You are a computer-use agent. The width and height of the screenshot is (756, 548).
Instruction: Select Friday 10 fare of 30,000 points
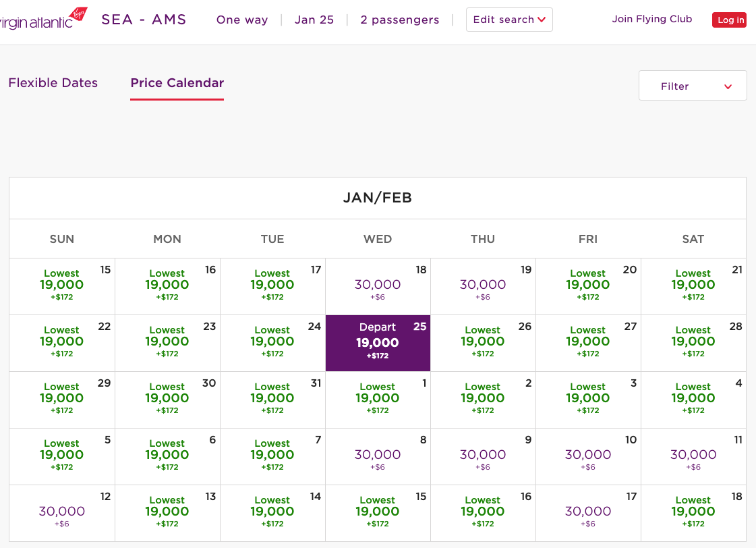coord(587,456)
